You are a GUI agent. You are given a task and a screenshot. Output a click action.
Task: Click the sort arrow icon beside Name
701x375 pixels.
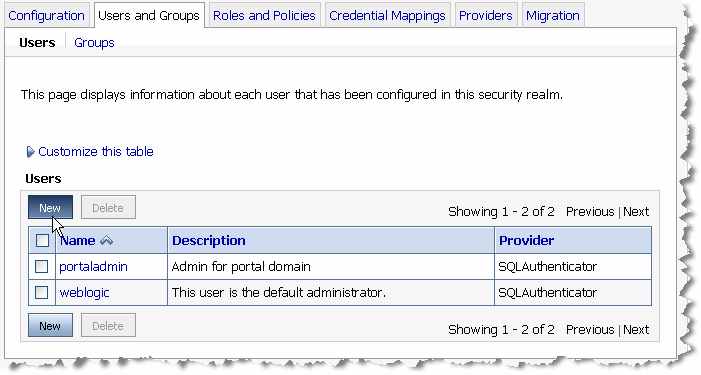point(106,241)
